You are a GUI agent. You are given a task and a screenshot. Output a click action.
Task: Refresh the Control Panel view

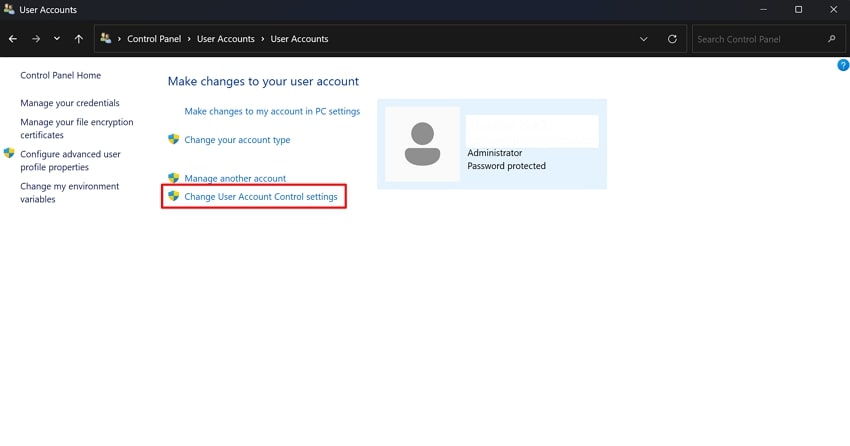click(672, 39)
